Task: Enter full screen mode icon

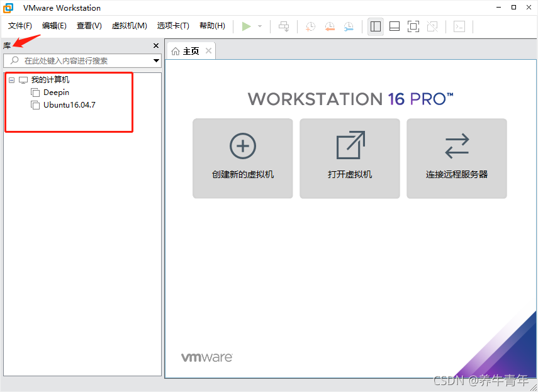Action: (413, 26)
